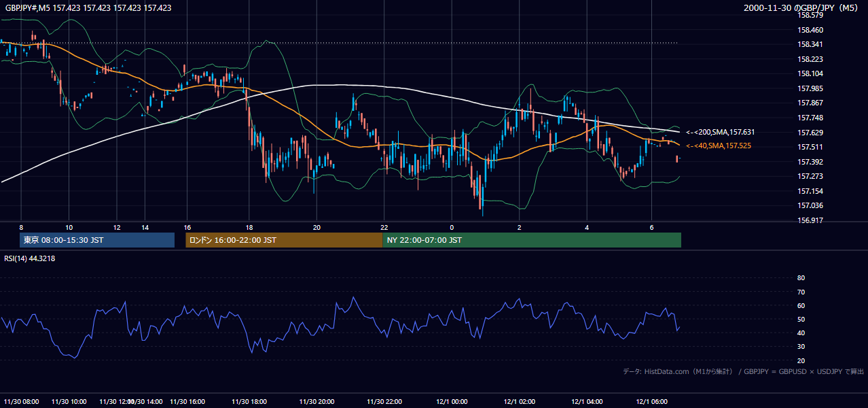Click price axis value 158.341
Viewport: 868px width, 408px height.
click(810, 45)
